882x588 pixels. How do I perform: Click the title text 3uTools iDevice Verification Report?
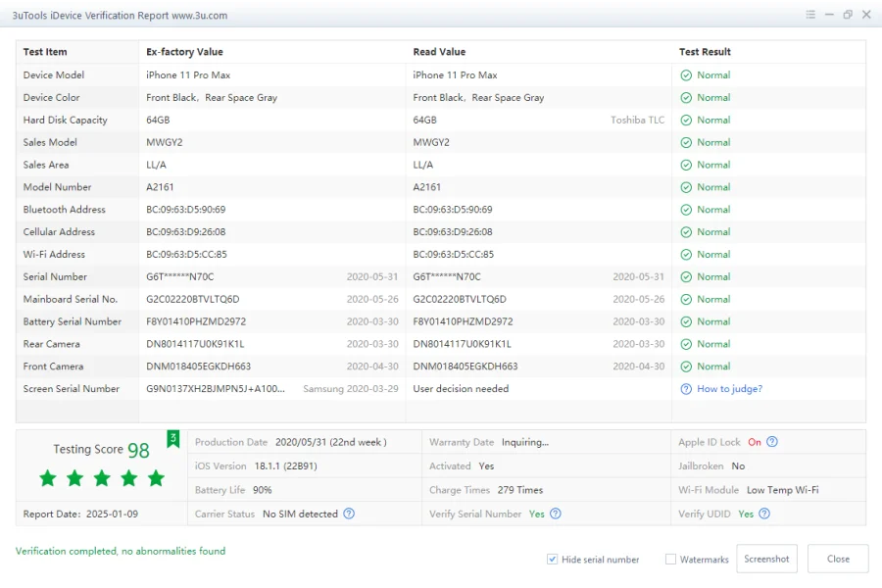[90, 16]
